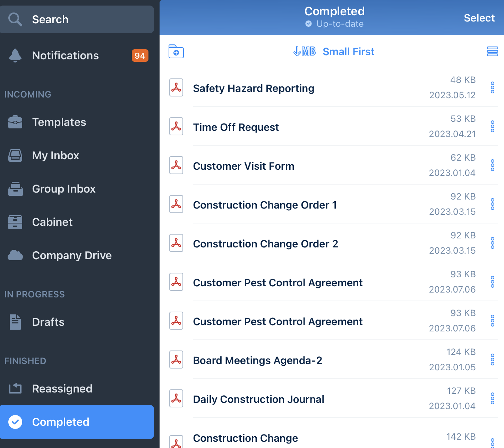Open Construction Change Order 2 file
The width and height of the screenshot is (504, 448).
coord(265,244)
